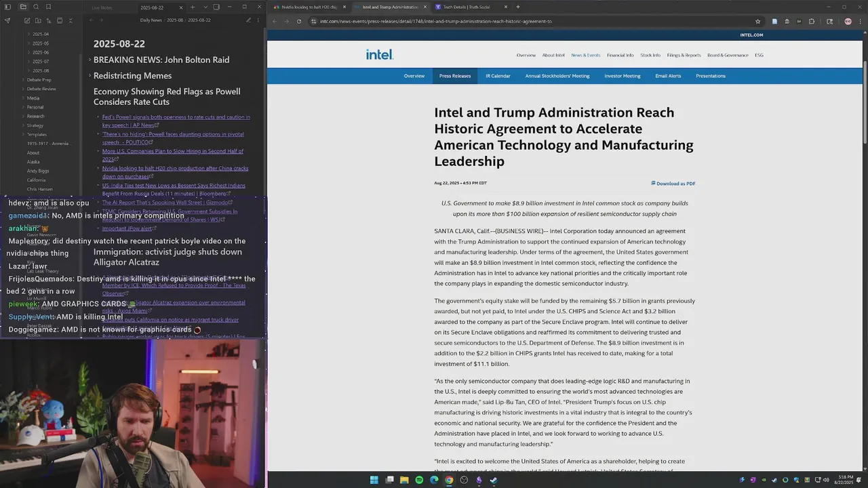Collapse the BREAKING NEWS: John Bolton Raid heading

tap(90, 60)
